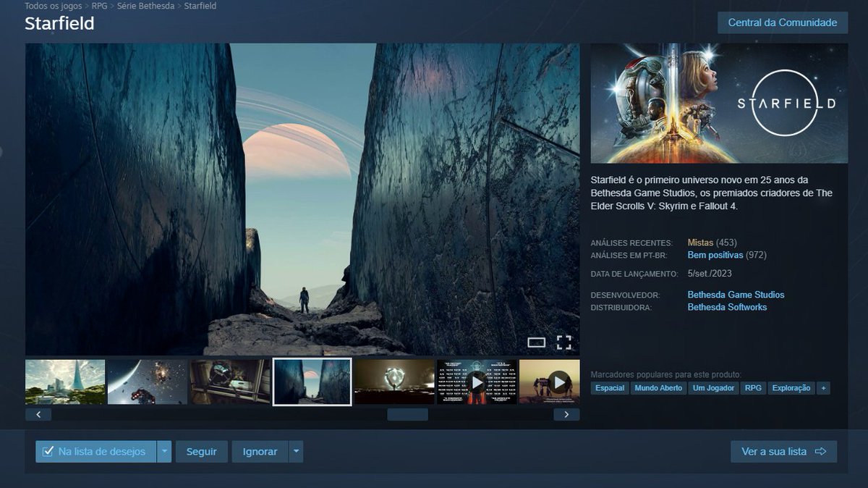Play the sixth thumbnail video with text grid
Viewport: 868px width, 488px height.
pyautogui.click(x=477, y=382)
